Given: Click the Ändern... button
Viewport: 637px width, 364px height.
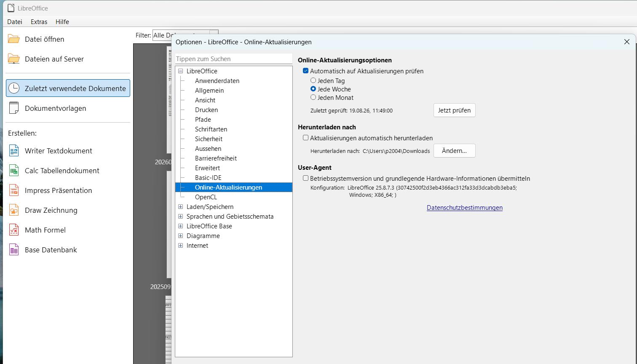Looking at the screenshot, I should 454,151.
